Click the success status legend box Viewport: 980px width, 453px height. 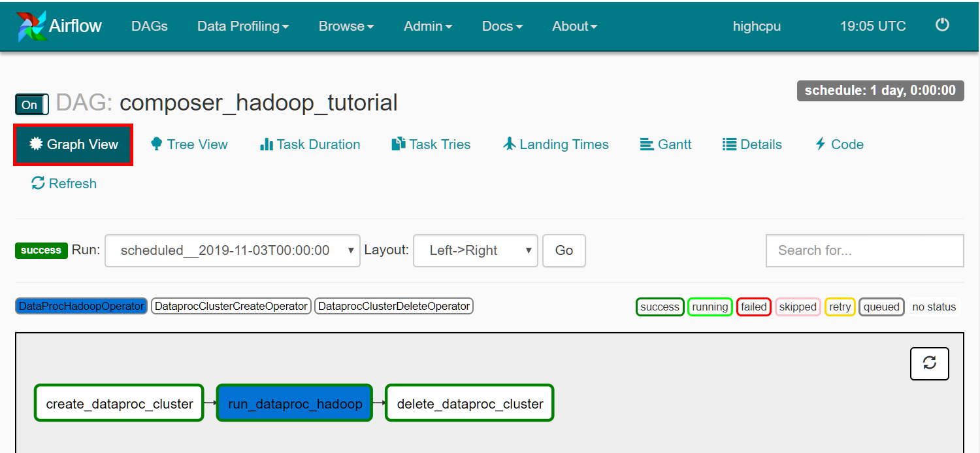tap(660, 307)
